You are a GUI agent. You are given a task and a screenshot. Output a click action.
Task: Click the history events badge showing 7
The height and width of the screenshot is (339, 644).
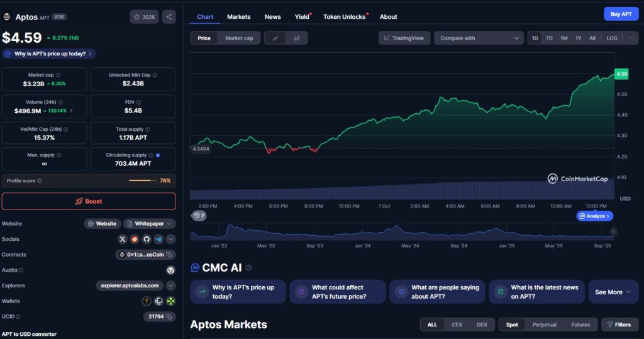point(199,215)
